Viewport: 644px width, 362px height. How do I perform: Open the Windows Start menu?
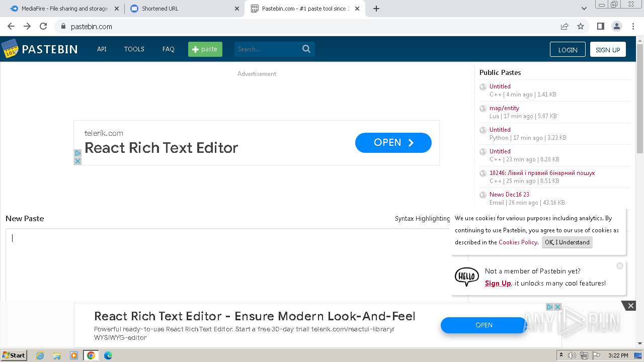(14, 355)
